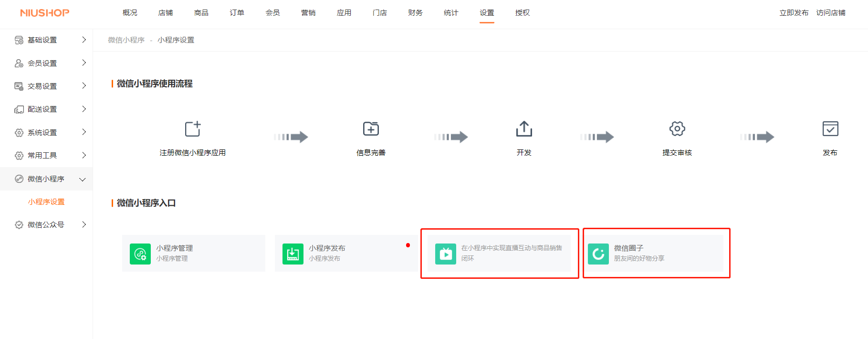868x339 pixels.
Task: Click the 常用工具 sidebar icon
Action: pos(19,155)
